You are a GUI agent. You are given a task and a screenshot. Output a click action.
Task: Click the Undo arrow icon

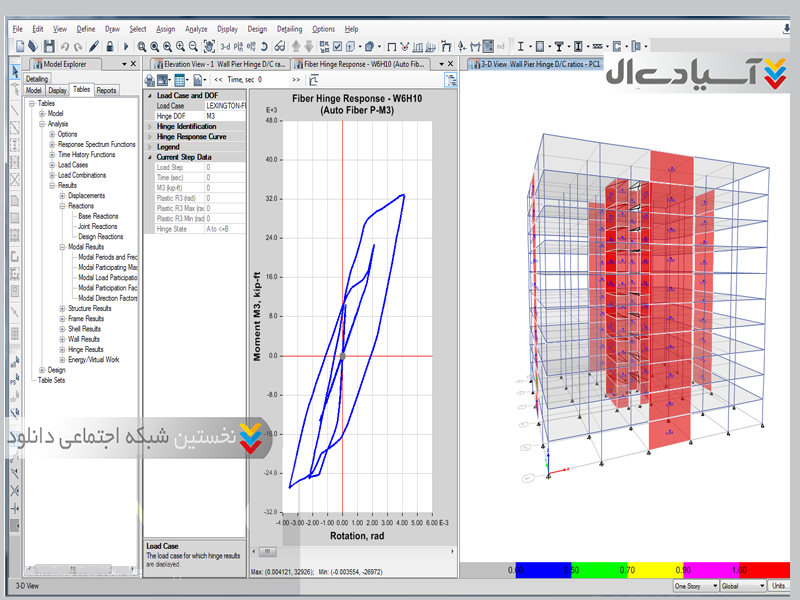(64, 46)
